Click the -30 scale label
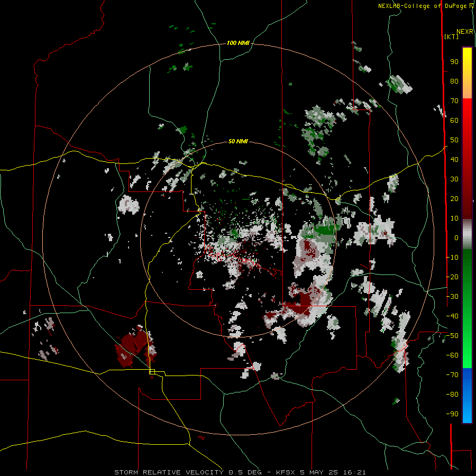 [452, 297]
